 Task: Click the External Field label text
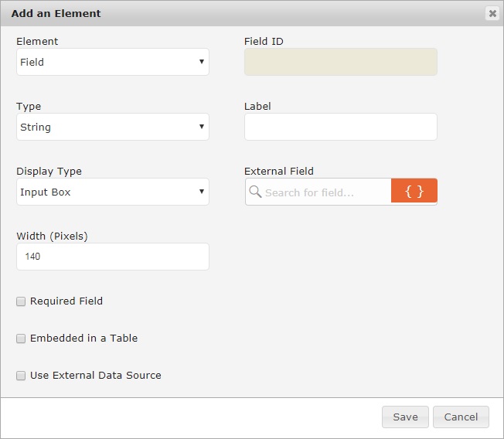[x=279, y=171]
